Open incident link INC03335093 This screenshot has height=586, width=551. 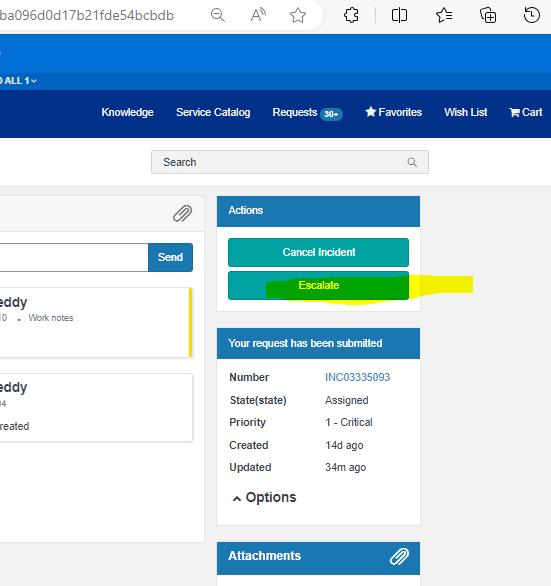point(357,377)
